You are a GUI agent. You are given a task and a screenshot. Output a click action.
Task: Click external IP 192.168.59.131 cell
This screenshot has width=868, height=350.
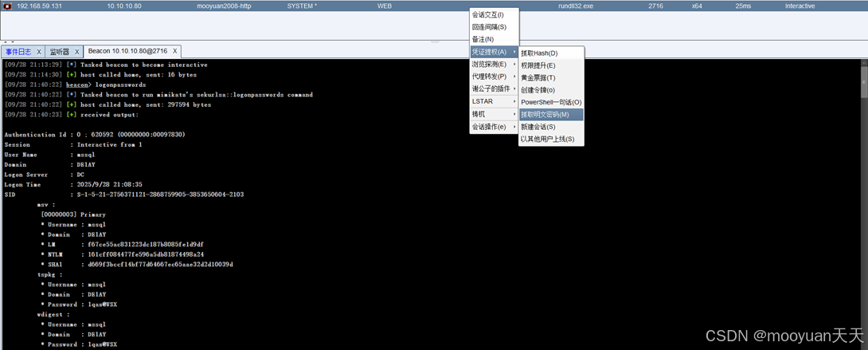(x=37, y=6)
